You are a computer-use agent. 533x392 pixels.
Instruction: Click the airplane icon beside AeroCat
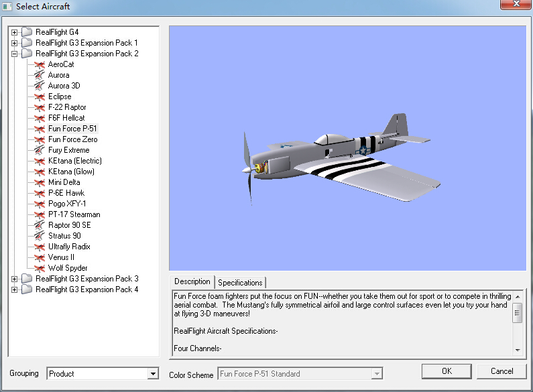click(40, 64)
